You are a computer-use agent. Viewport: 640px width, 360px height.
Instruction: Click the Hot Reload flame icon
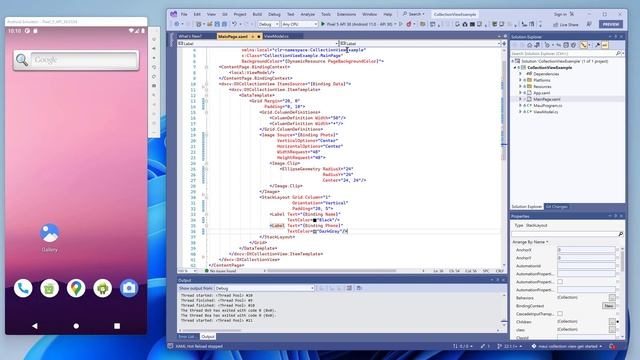pos(409,24)
